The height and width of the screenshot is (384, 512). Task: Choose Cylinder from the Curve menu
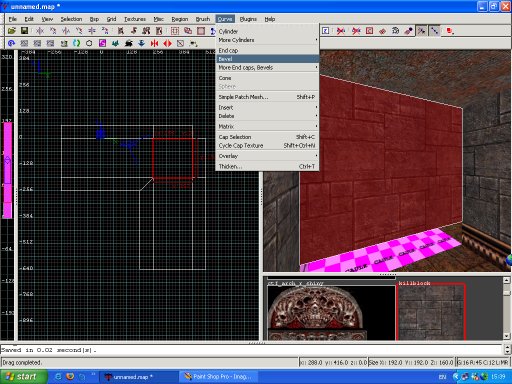(267, 31)
